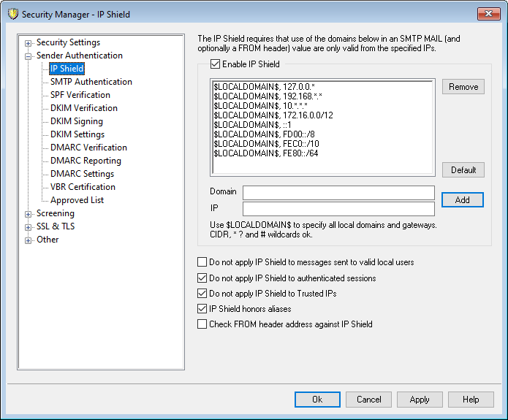The height and width of the screenshot is (420, 508).
Task: Select SMTP Authentication in the tree
Action: pos(91,82)
